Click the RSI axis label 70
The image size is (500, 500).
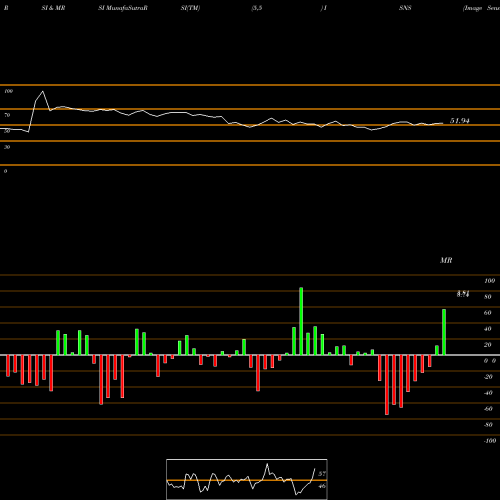[7, 115]
